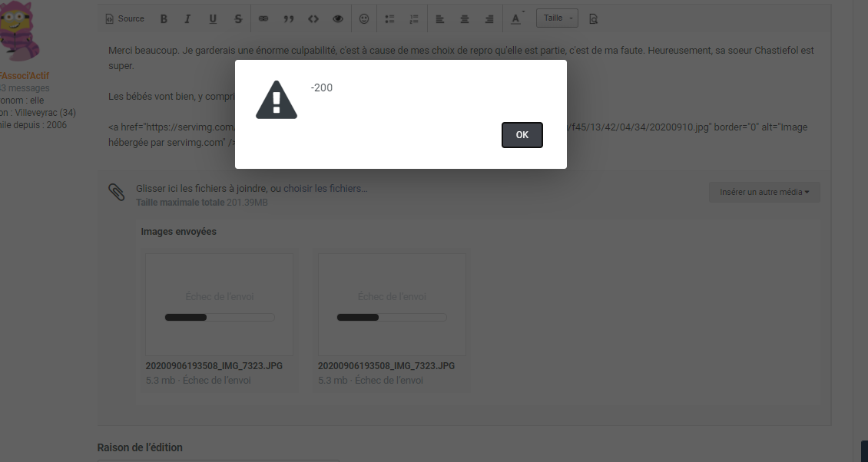Screen dimensions: 868x462
Task: Toggle Source view in the editor
Action: tap(124, 18)
